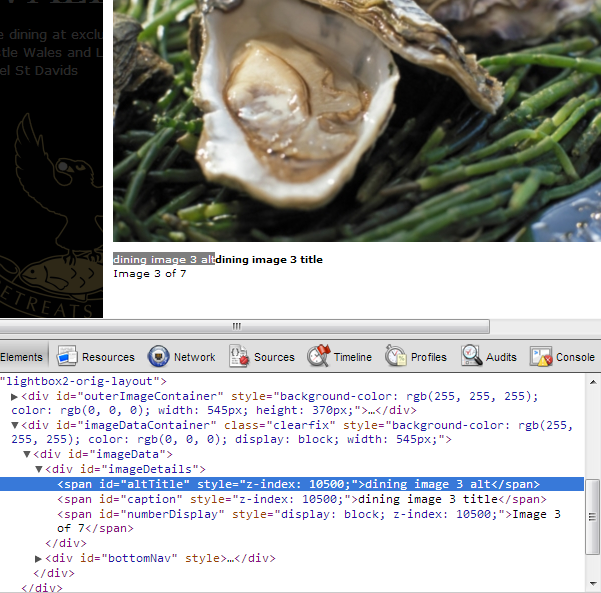The height and width of the screenshot is (593, 601).
Task: Open the Console panel icon
Action: 541,356
